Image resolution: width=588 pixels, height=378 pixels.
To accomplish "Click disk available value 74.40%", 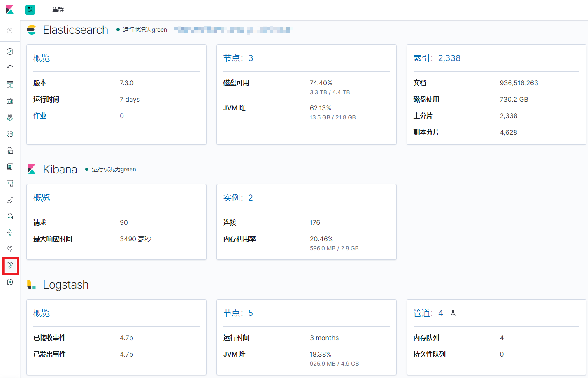I will (321, 83).
